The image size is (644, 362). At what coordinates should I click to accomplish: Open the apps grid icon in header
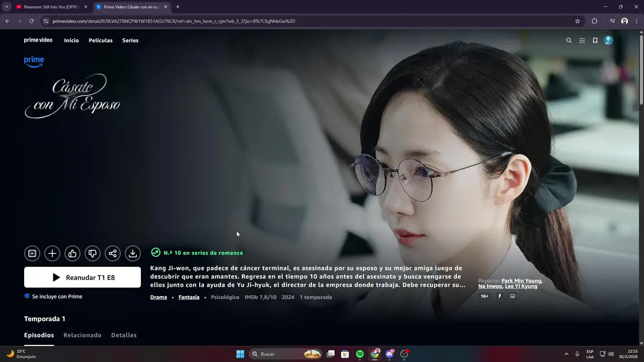(582, 40)
